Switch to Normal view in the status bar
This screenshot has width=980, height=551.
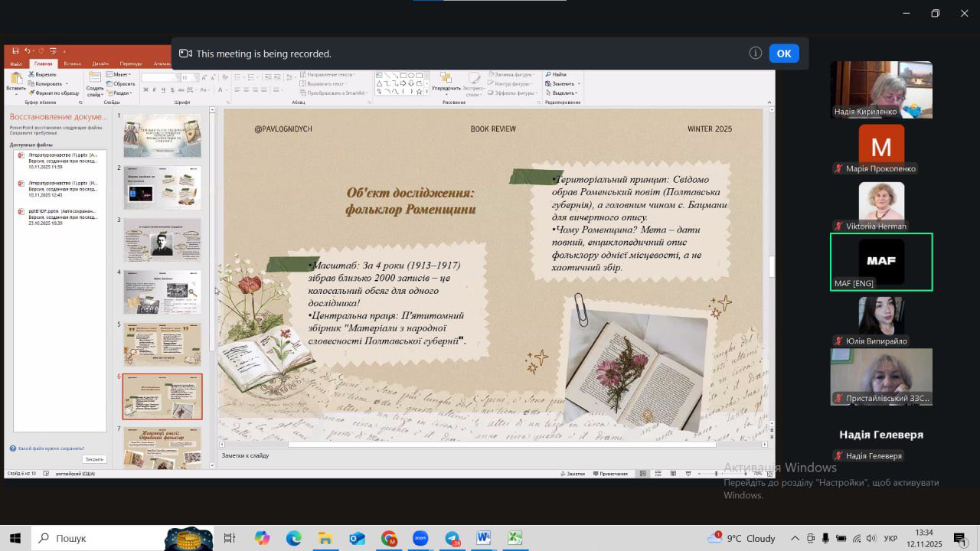643,474
